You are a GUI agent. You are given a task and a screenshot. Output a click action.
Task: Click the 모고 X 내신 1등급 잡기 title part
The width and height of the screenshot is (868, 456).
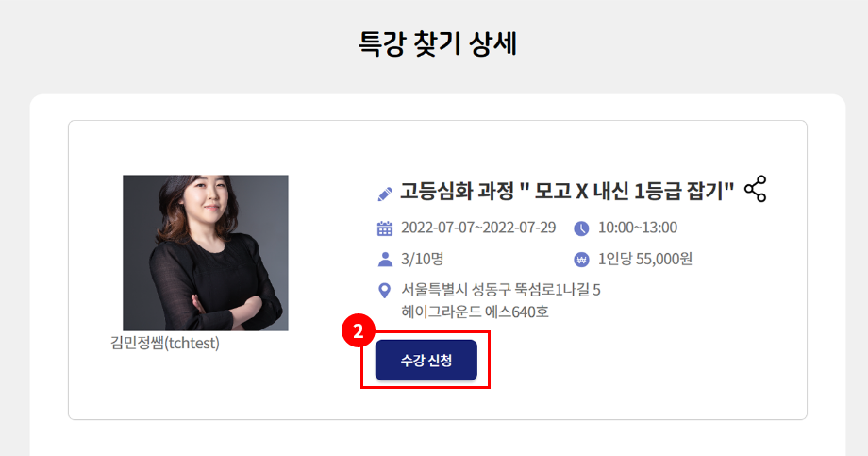pyautogui.click(x=627, y=191)
